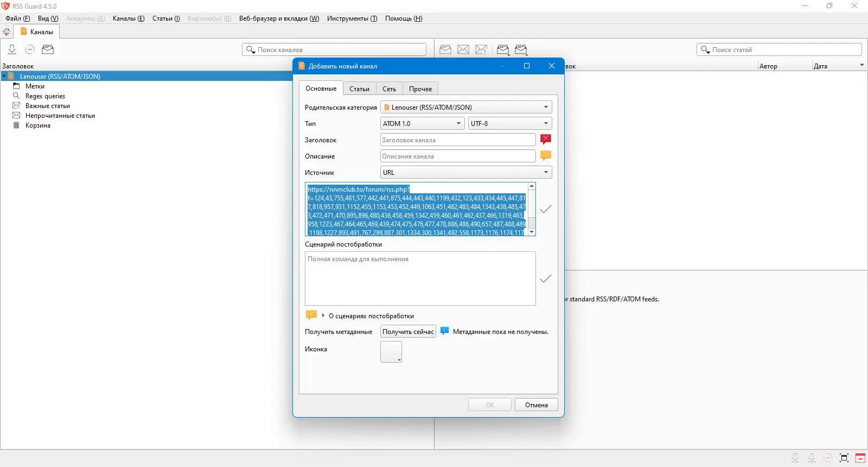Click the checkmark beside the URL source box

[x=546, y=209]
